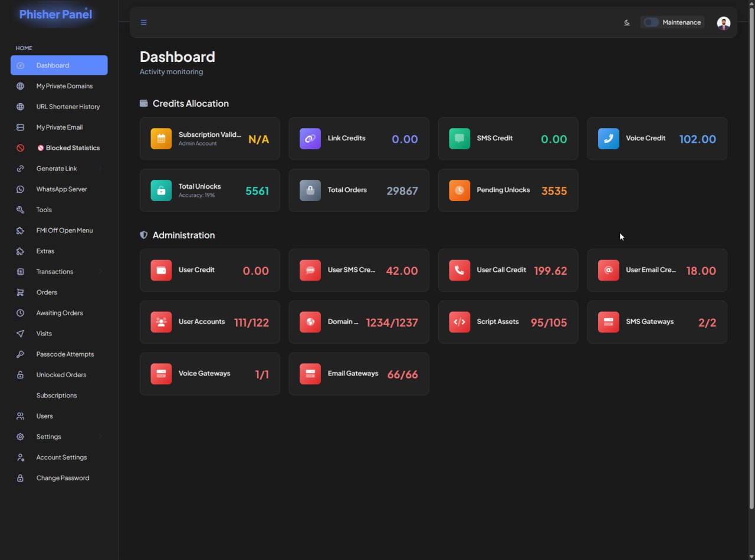
Task: Toggle the Maintenance mode switch
Action: (651, 22)
